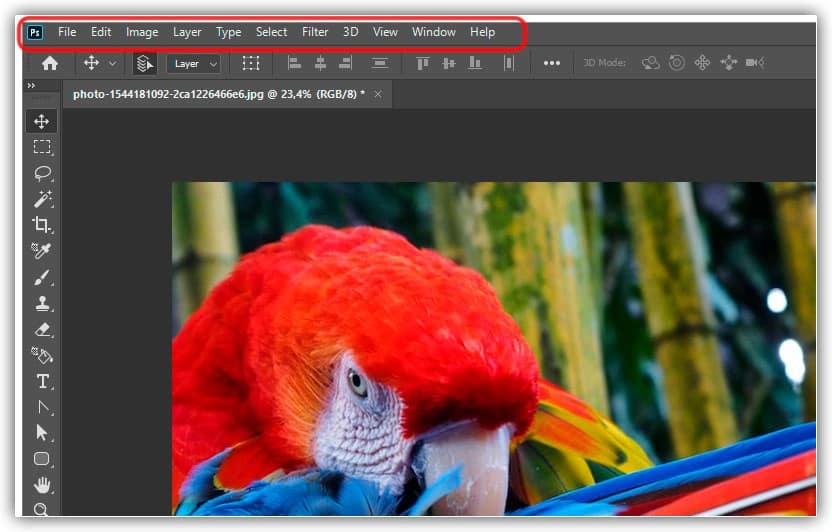Align top edges in options bar
The image size is (832, 532).
coord(422,63)
